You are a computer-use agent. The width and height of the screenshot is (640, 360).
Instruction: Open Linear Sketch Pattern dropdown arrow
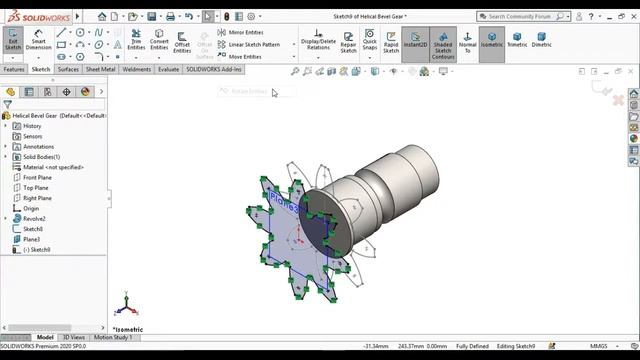pos(294,44)
